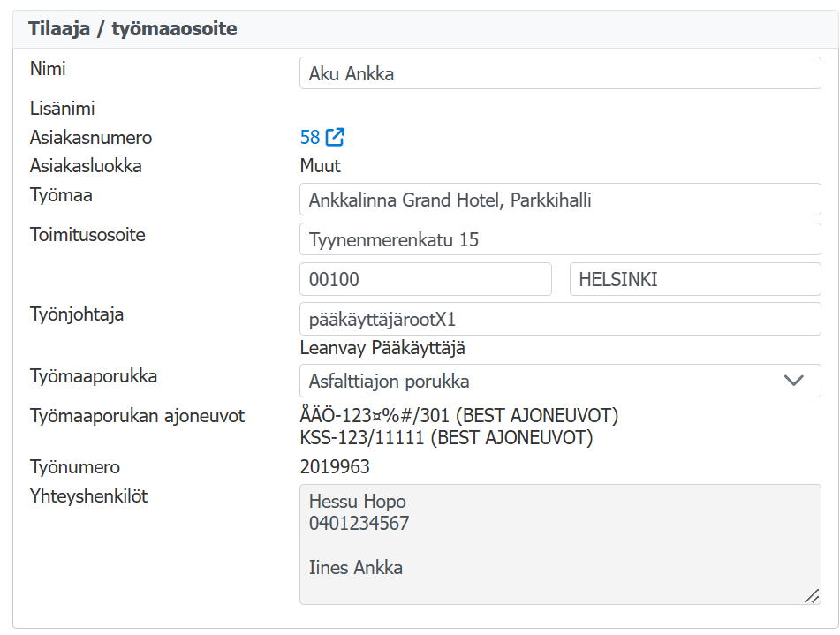Image resolution: width=840 pixels, height=635 pixels.
Task: Expand Työmaaporukka dropdown chevron
Action: point(793,381)
